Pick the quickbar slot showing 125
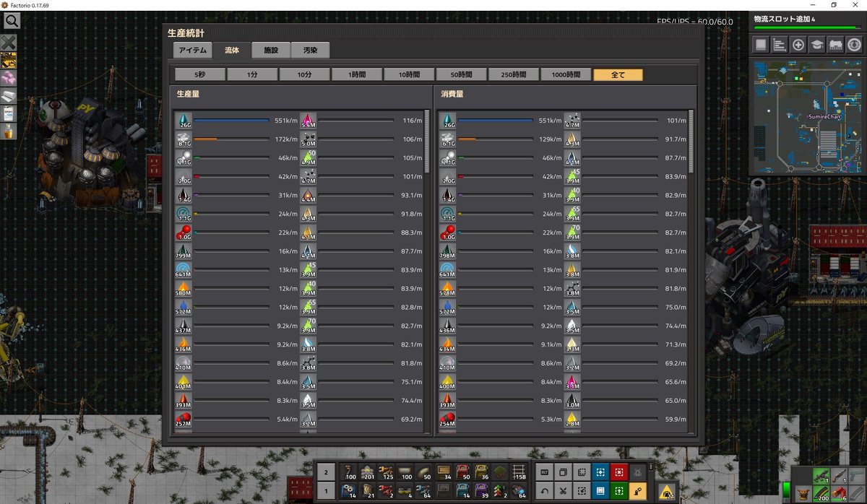 click(386, 473)
